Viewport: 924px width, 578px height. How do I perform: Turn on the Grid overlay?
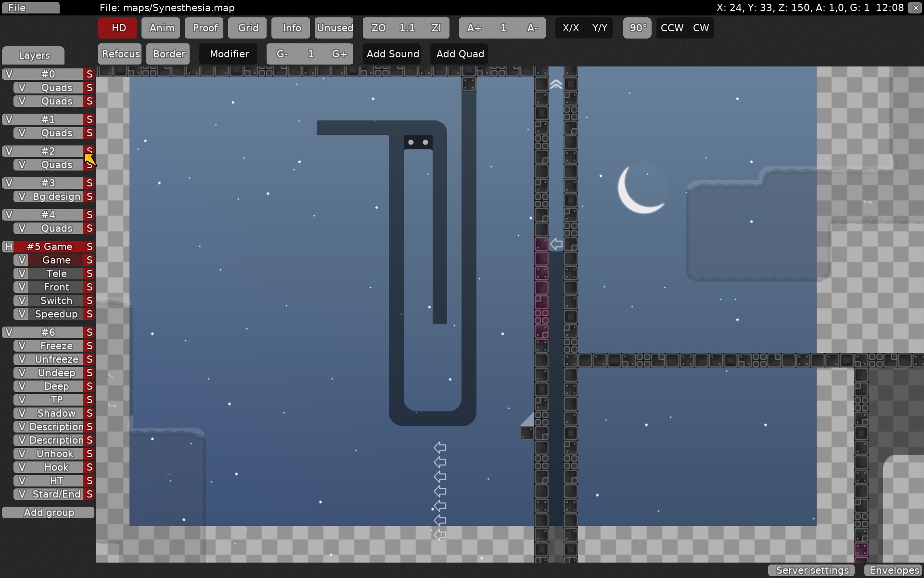(247, 27)
